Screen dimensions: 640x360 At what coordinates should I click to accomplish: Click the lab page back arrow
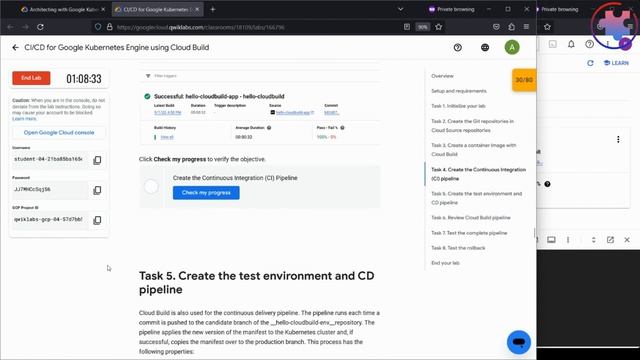[16, 47]
